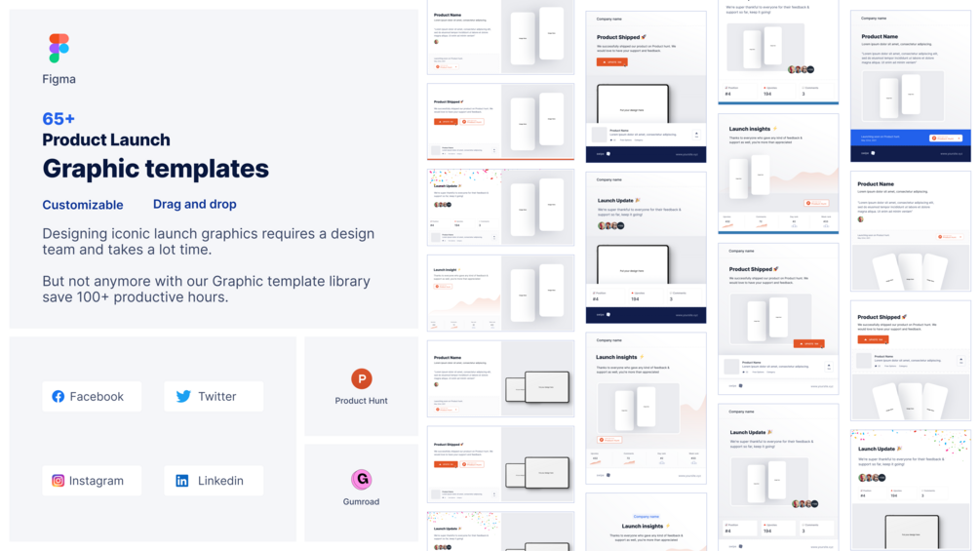This screenshot has width=980, height=551.
Task: Open the Launch Update template with tablet and dark footer
Action: (x=646, y=248)
